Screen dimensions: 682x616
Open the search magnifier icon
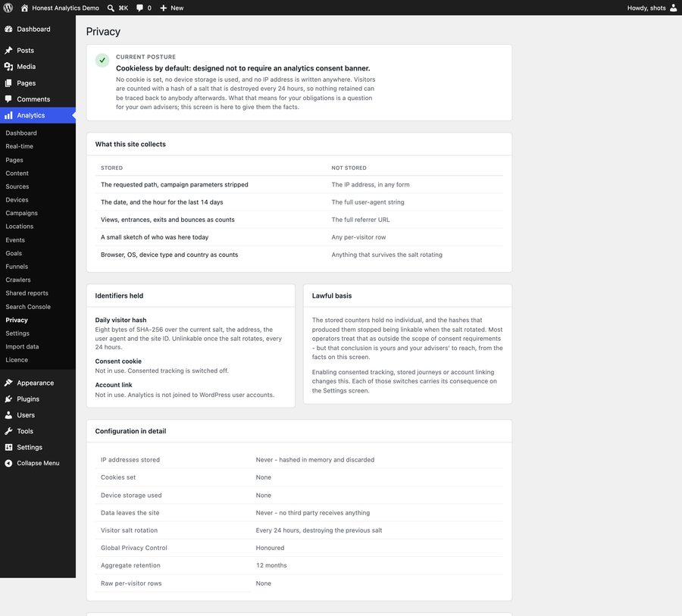pos(111,8)
